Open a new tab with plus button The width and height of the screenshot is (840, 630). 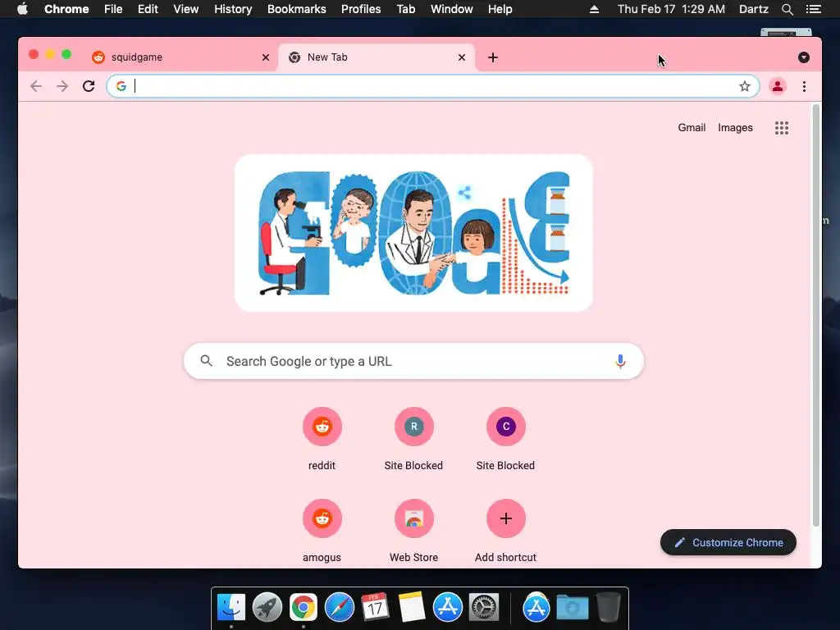(493, 57)
